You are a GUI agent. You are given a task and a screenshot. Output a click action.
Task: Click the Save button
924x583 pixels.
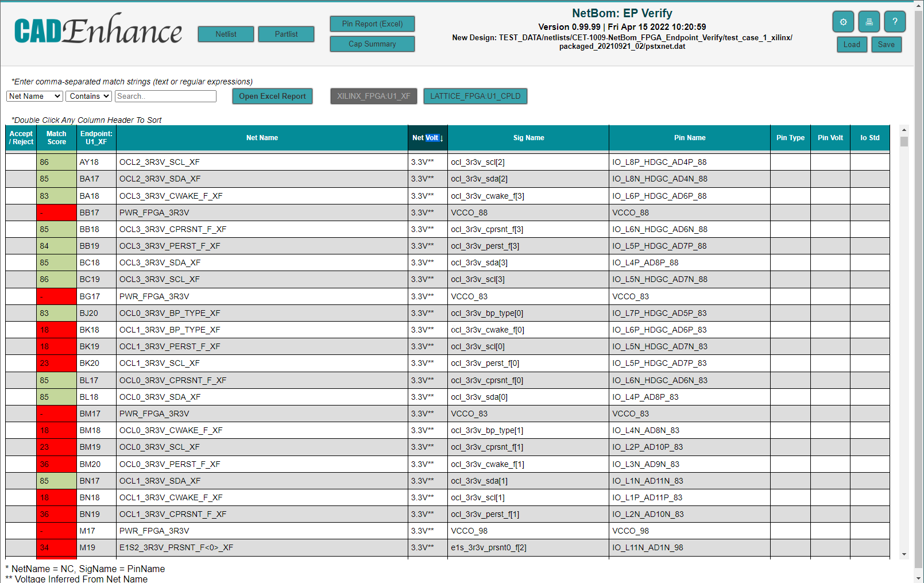[886, 44]
